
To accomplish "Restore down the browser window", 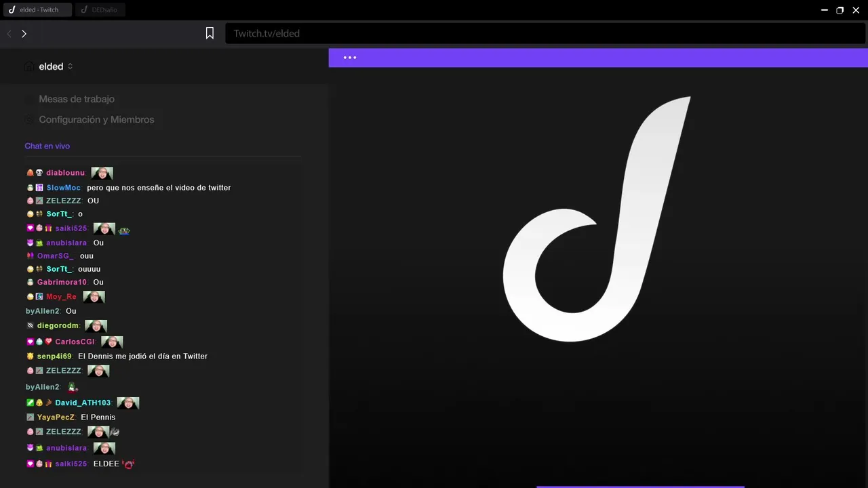I will pyautogui.click(x=840, y=10).
